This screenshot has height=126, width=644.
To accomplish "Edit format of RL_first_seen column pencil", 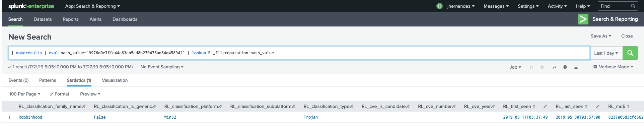I will pos(545,106).
